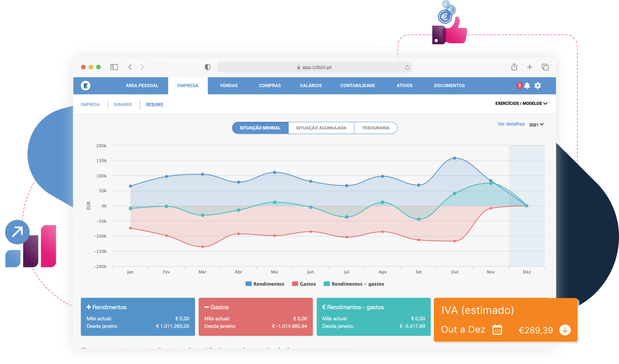Open the notifications bell

click(527, 86)
